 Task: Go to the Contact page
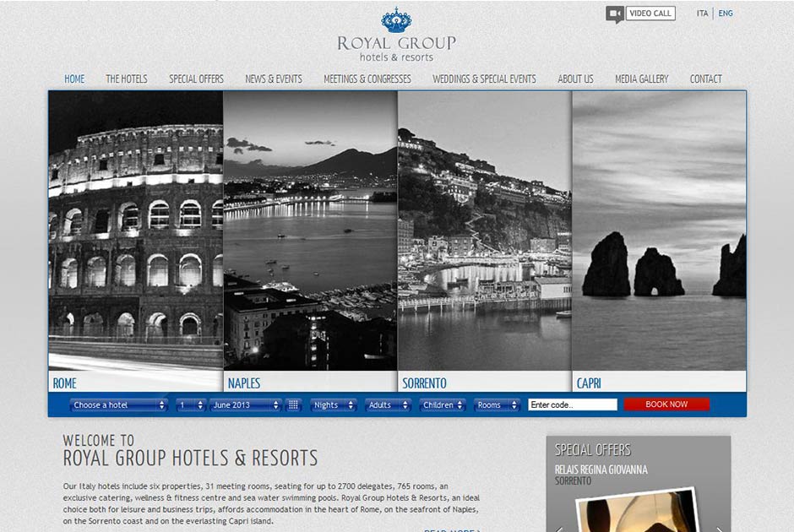tap(705, 79)
